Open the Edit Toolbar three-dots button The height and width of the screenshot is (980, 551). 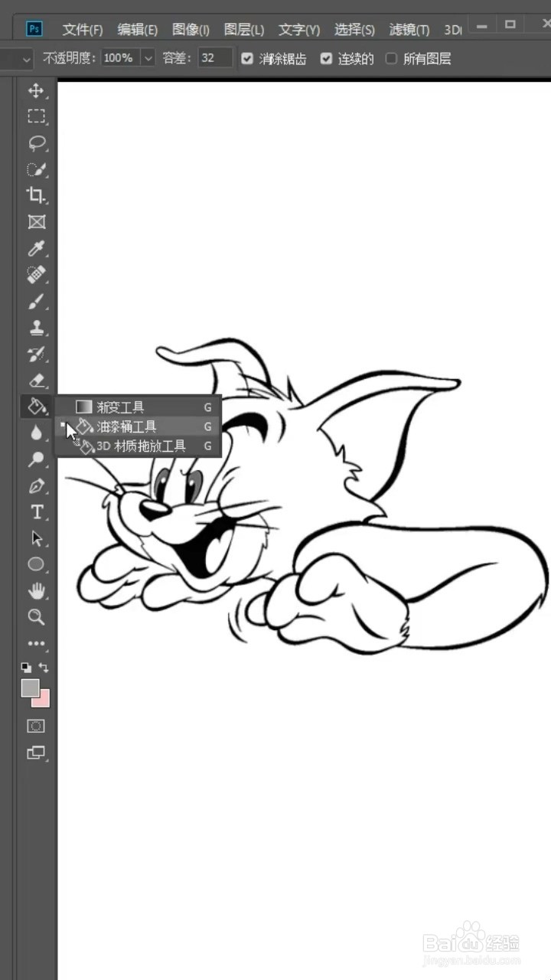[x=36, y=644]
